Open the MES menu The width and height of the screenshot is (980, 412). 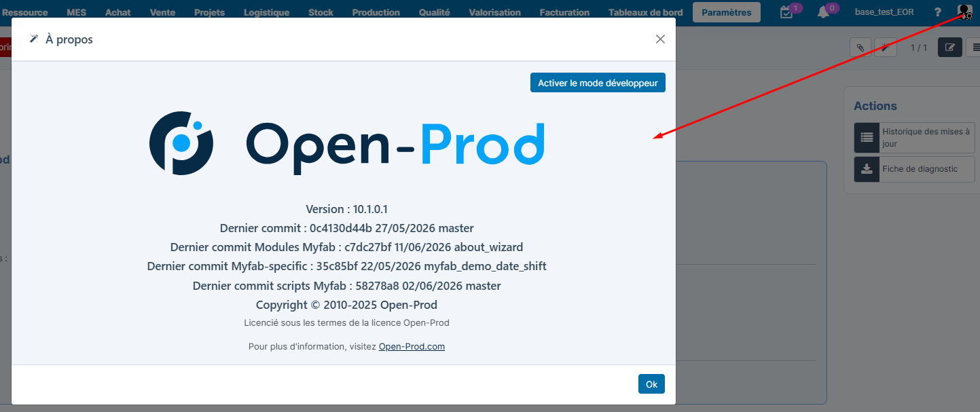click(x=77, y=12)
